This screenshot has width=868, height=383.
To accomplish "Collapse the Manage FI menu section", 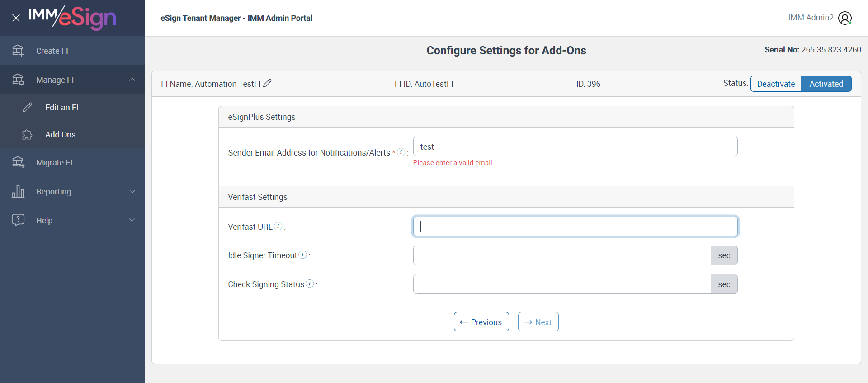I will click(x=132, y=80).
